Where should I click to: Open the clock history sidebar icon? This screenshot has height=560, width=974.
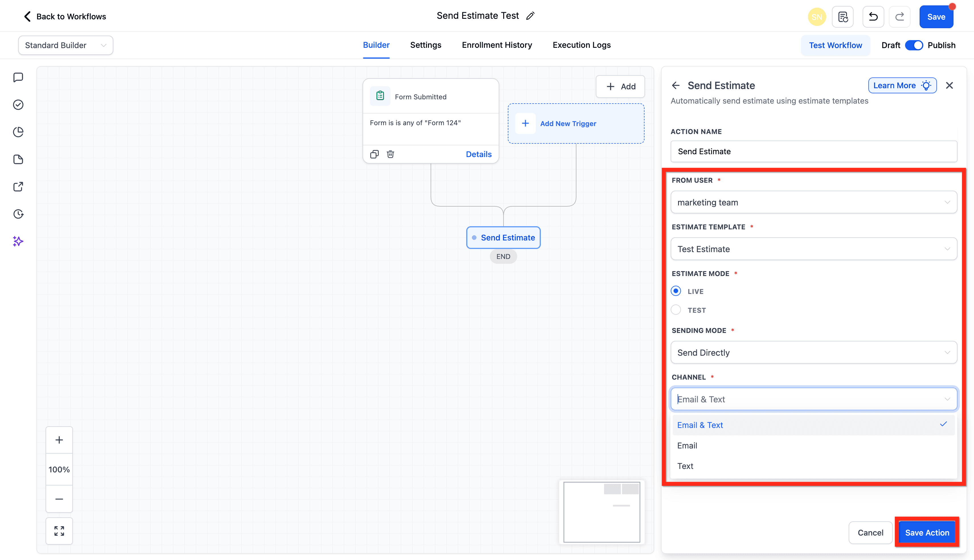pos(18,214)
